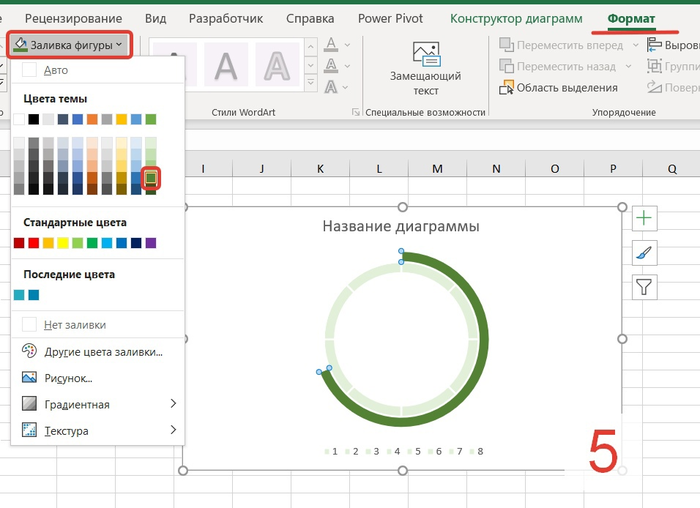This screenshot has height=508, width=700.
Task: Select the second recent blue color
Action: click(x=33, y=295)
